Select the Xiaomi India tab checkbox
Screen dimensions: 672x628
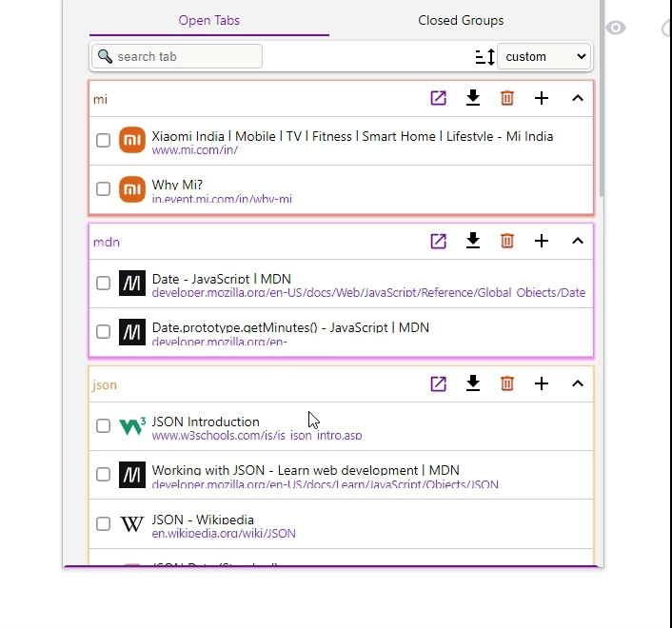[x=103, y=140]
